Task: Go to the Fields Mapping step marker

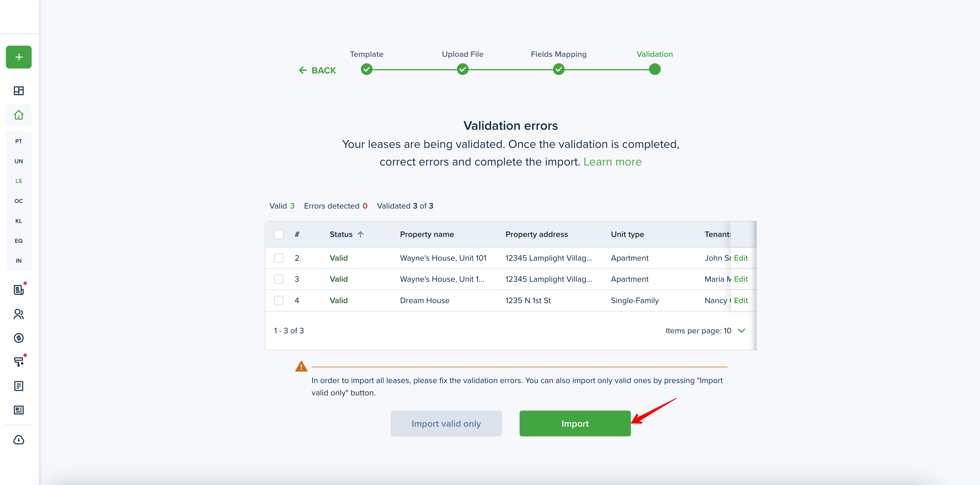Action: click(x=559, y=70)
